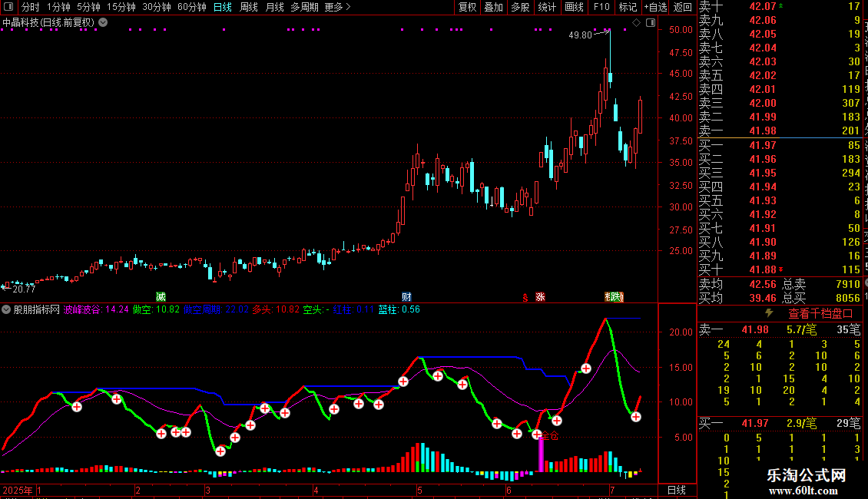This screenshot has width=868, height=499.
Task: Switch to the 分时 intraday view
Action: click(30, 7)
